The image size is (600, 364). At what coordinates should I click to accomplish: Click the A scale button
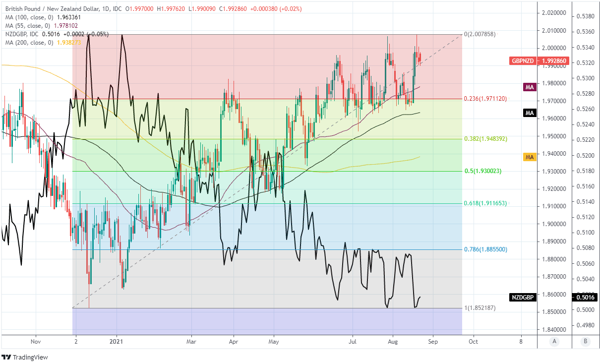554,341
